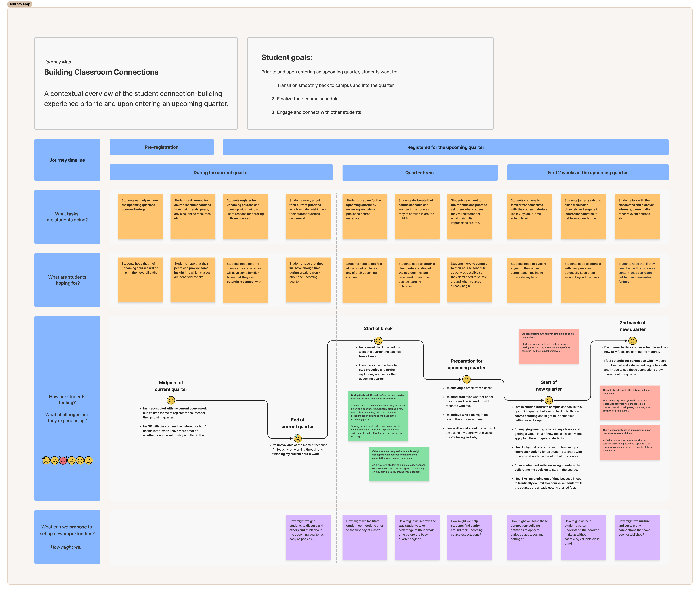Select the During the current quarter header
The image size is (700, 592).
click(x=221, y=172)
